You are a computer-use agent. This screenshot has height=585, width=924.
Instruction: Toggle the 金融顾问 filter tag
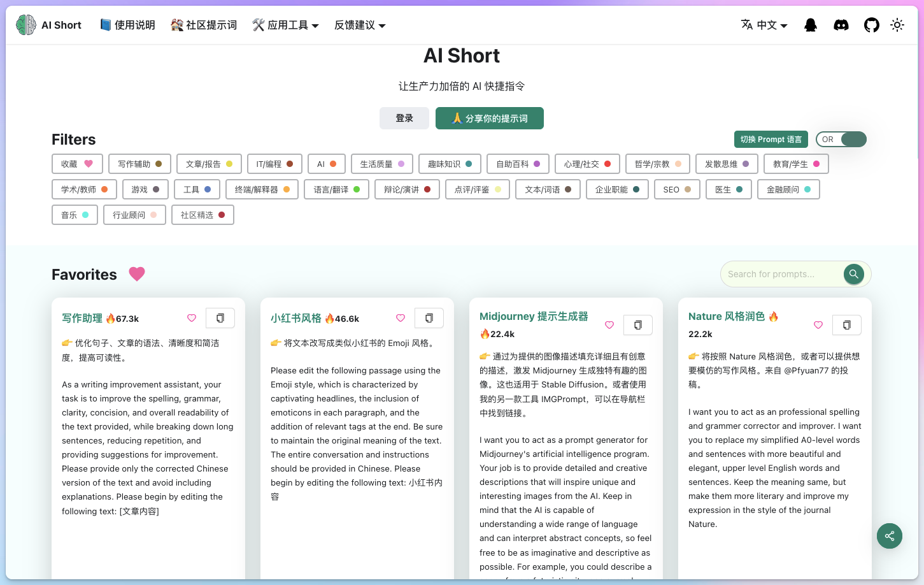(788, 189)
